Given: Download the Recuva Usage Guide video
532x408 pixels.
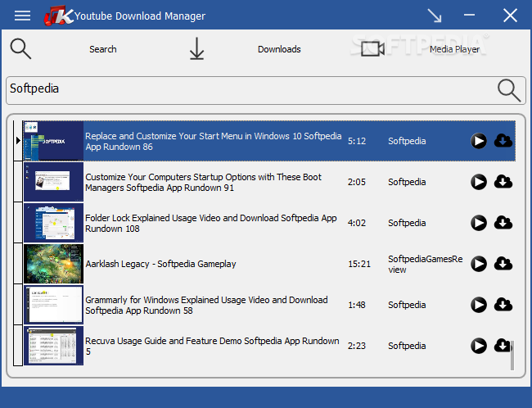Looking at the screenshot, I should 503,346.
